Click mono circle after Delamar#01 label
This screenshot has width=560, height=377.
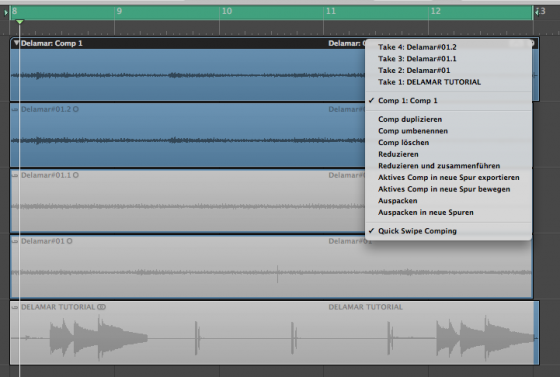click(69, 241)
